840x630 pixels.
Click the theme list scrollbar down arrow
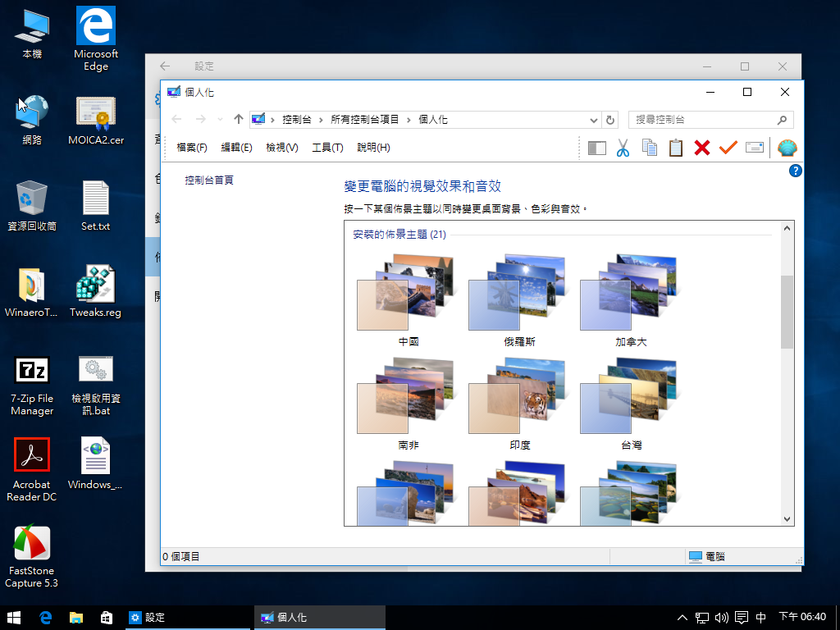787,518
